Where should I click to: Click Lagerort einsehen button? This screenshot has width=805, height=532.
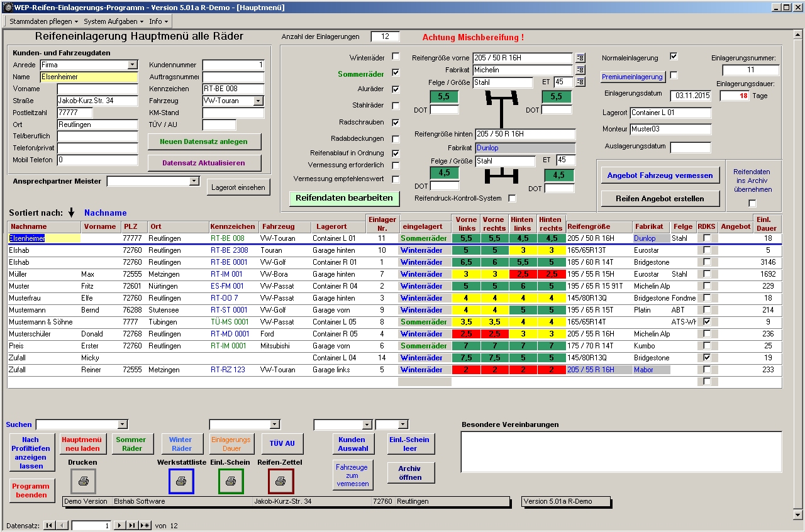[237, 187]
